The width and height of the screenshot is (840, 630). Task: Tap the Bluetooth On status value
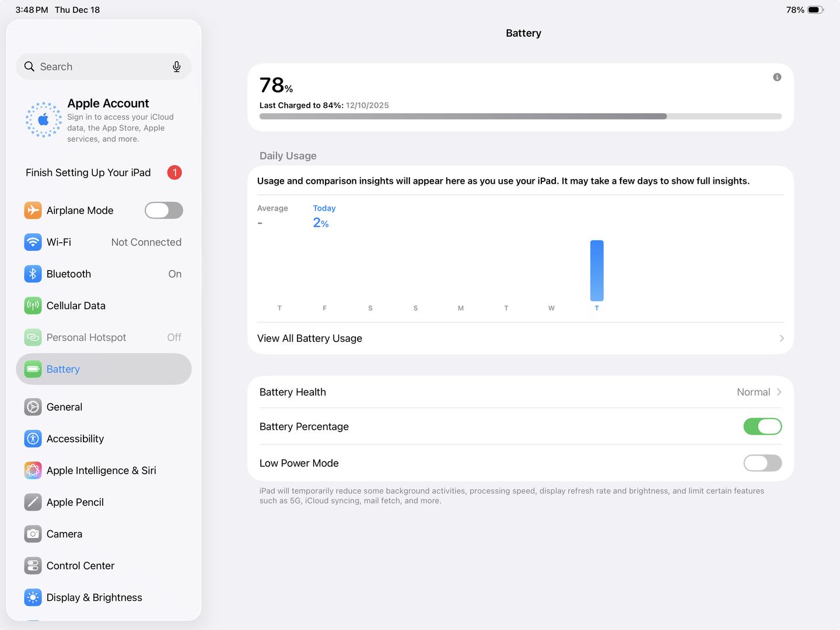pos(175,274)
